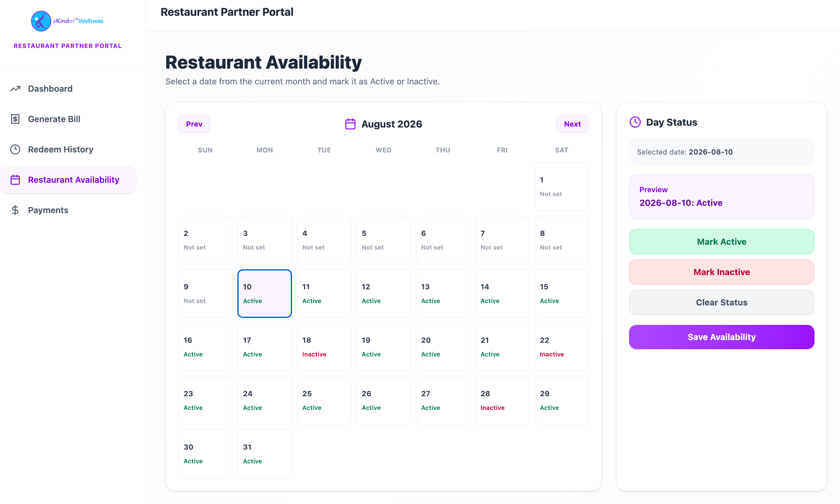Select day 28 marked Inactive

[x=502, y=400]
